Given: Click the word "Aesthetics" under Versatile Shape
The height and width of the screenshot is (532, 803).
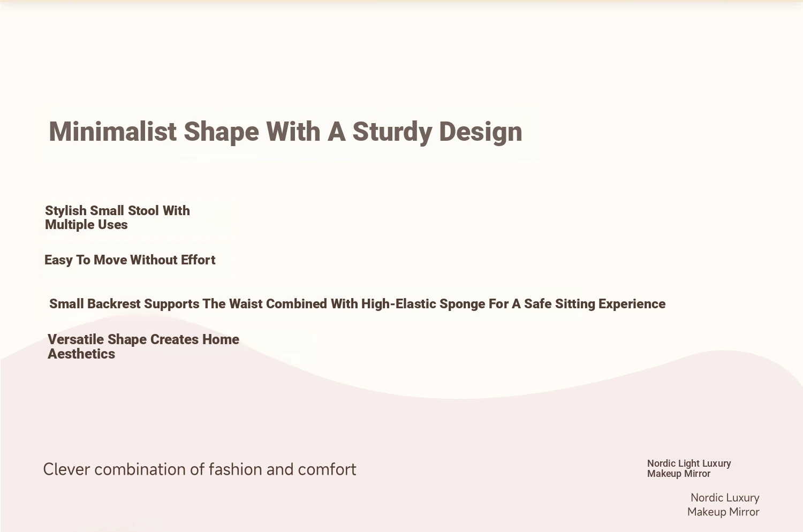Looking at the screenshot, I should [x=81, y=354].
